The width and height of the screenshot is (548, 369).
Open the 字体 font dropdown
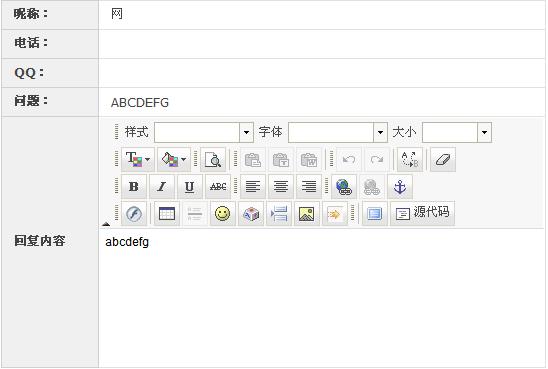pyautogui.click(x=338, y=132)
